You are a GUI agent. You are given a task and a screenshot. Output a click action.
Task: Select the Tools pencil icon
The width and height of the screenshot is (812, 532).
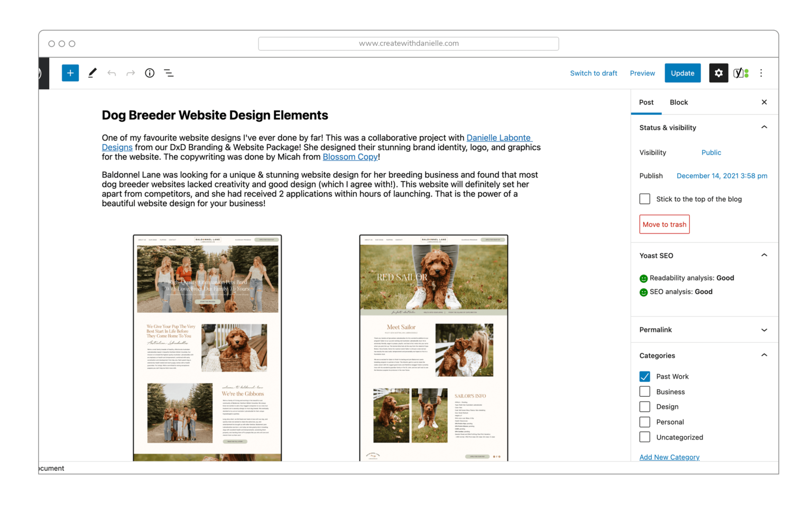93,73
